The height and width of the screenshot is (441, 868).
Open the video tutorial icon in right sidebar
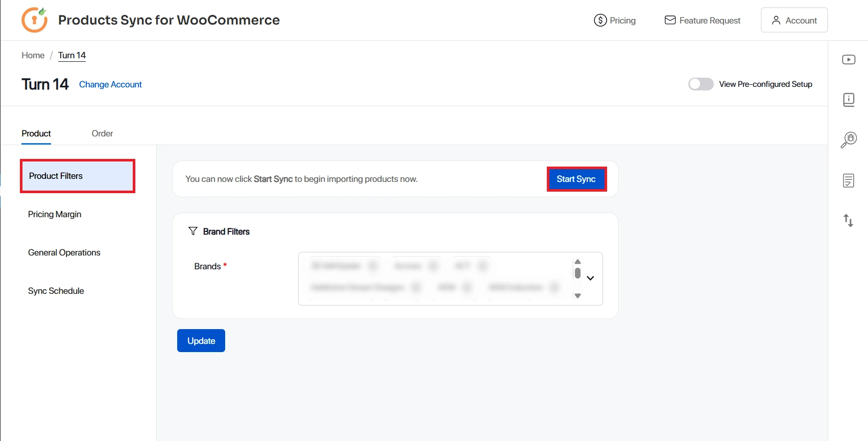click(849, 60)
